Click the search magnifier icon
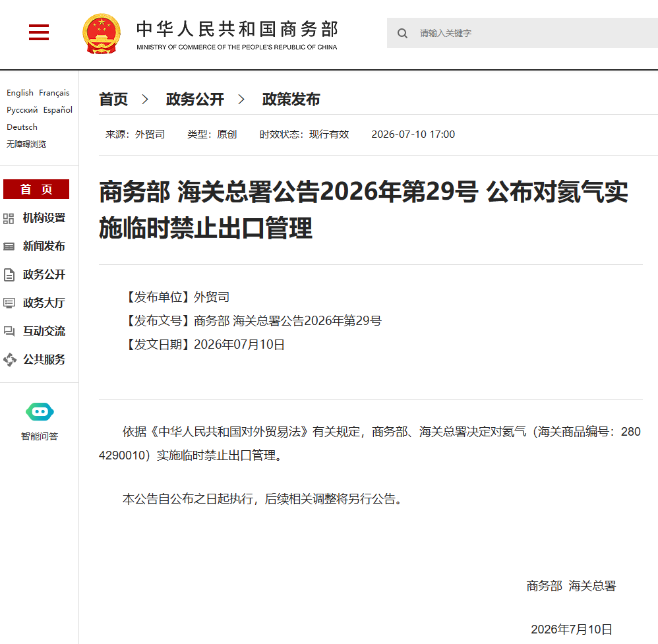 coord(402,33)
